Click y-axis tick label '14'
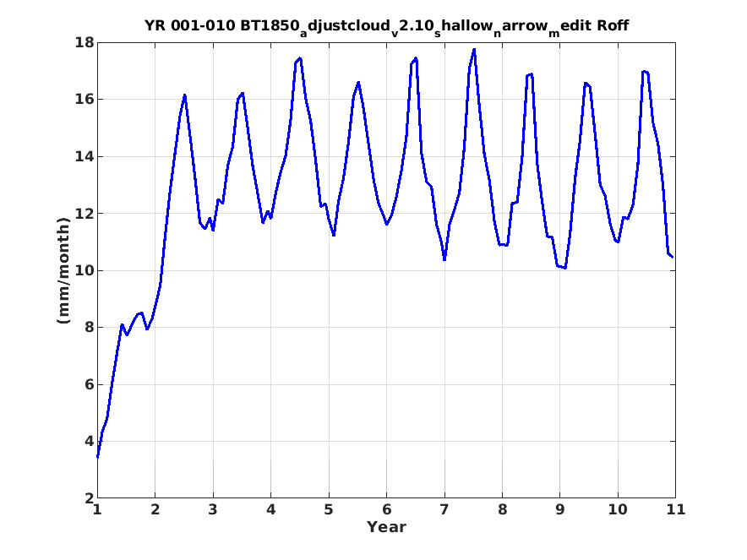Image resolution: width=747 pixels, height=560 pixels. coord(85,156)
